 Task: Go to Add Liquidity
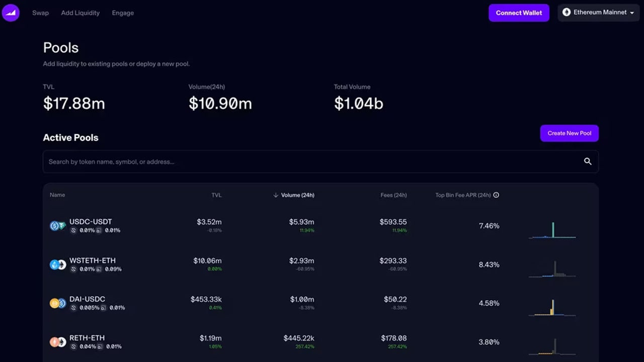click(x=80, y=13)
